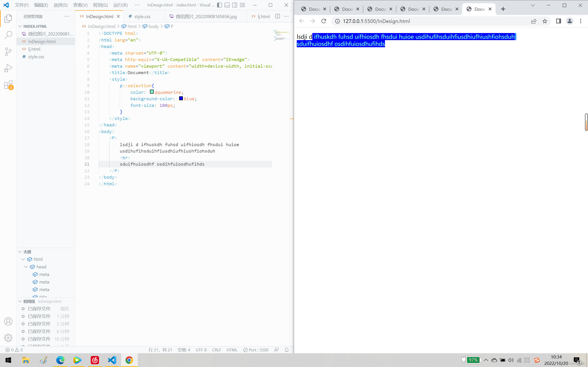
Task: Open the Manage gear settings icon
Action: pyautogui.click(x=8, y=338)
